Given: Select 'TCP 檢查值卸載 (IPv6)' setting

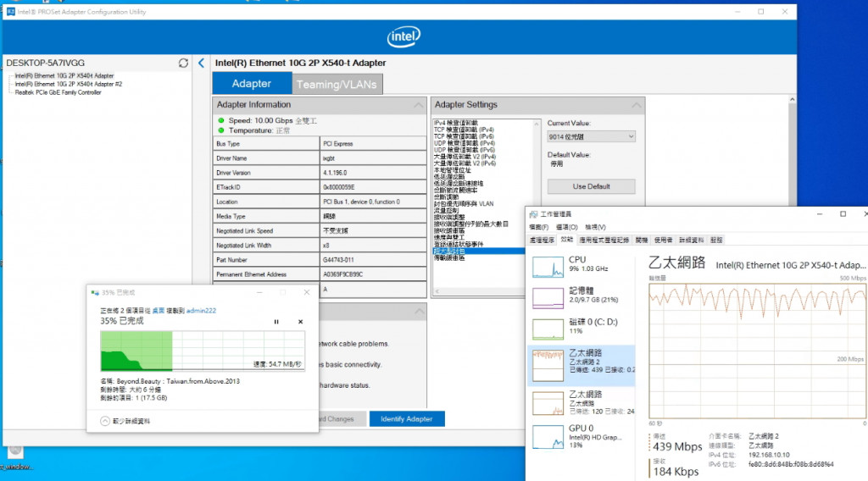Looking at the screenshot, I should point(464,136).
